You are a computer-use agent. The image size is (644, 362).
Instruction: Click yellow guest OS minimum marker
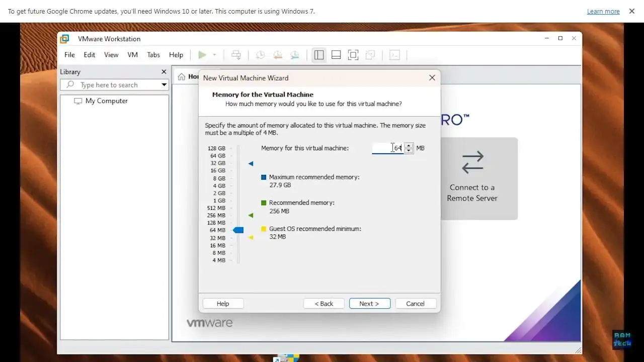pyautogui.click(x=251, y=237)
